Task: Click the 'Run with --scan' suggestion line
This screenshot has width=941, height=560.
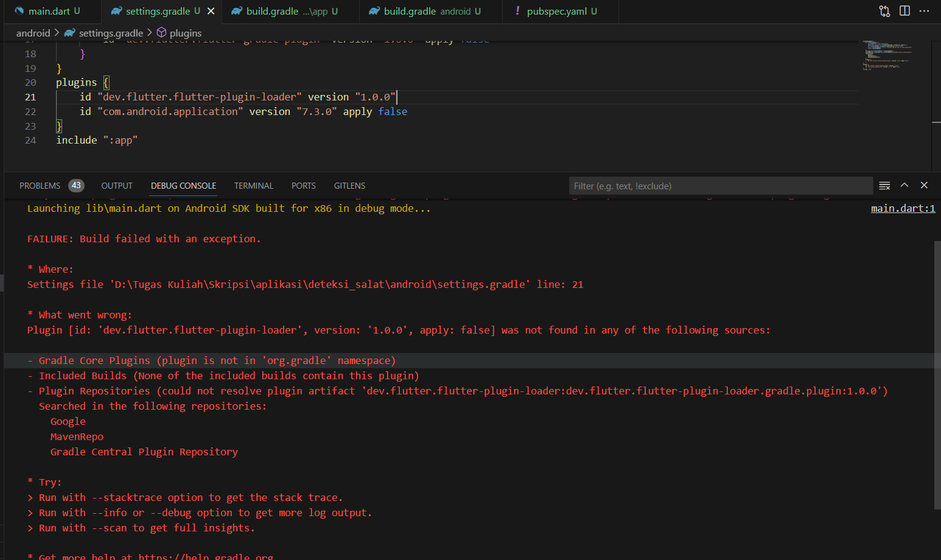Action: click(x=141, y=528)
